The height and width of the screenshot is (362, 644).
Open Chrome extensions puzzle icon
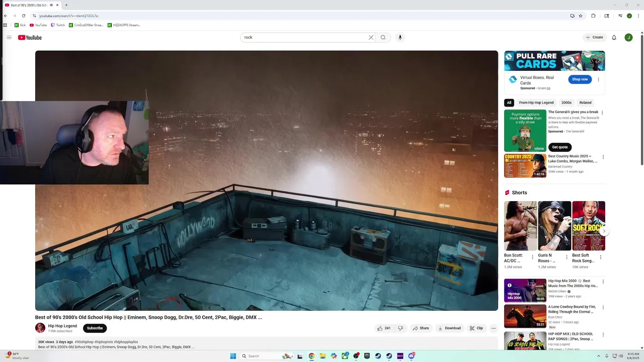[x=593, y=16]
